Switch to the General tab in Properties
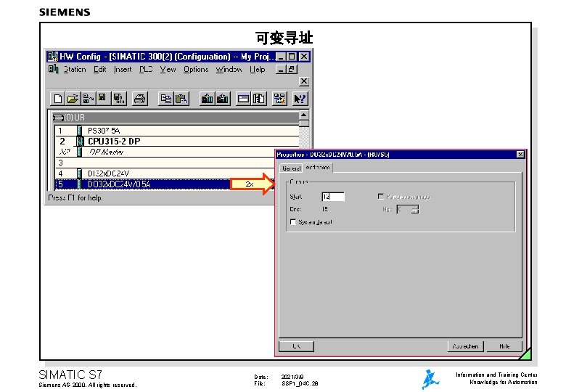 pos(291,168)
